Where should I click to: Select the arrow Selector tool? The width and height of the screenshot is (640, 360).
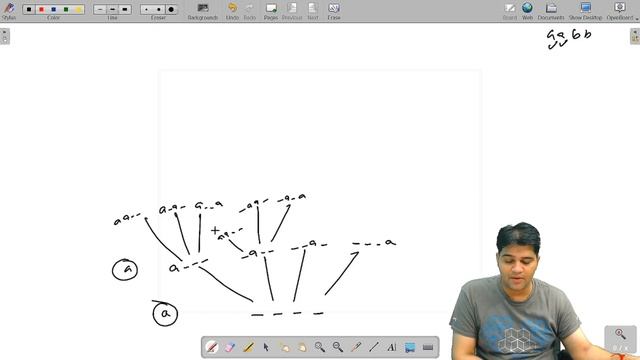point(266,347)
